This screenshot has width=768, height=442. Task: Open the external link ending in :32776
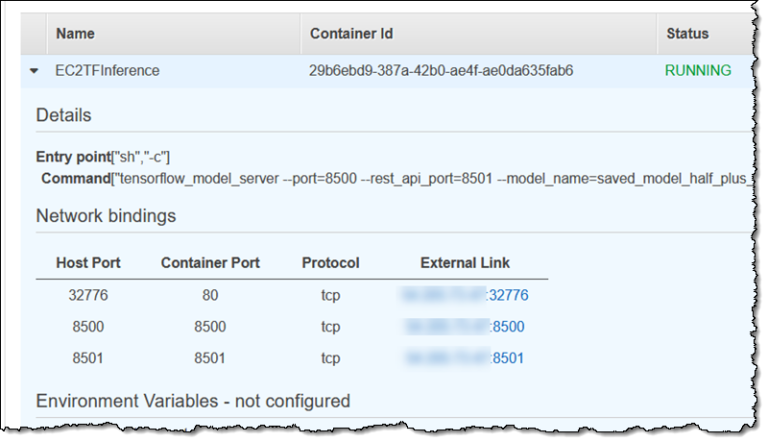(x=464, y=295)
